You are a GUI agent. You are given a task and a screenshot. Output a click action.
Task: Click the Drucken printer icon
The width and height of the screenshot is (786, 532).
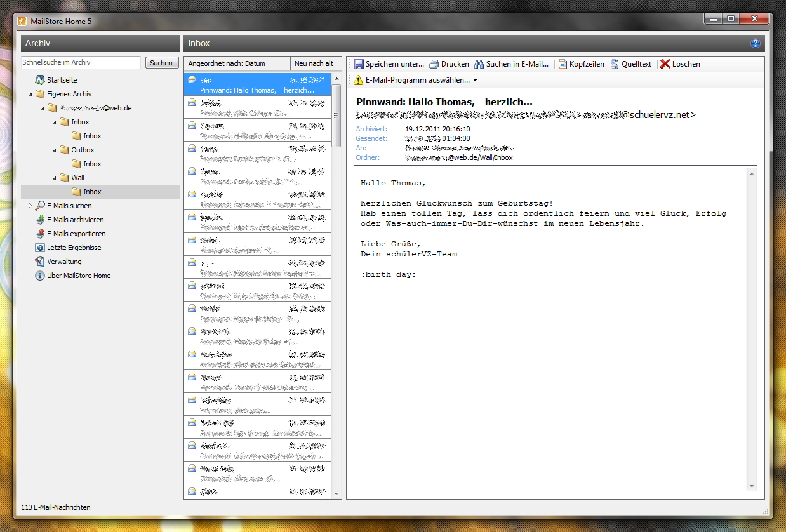[434, 64]
